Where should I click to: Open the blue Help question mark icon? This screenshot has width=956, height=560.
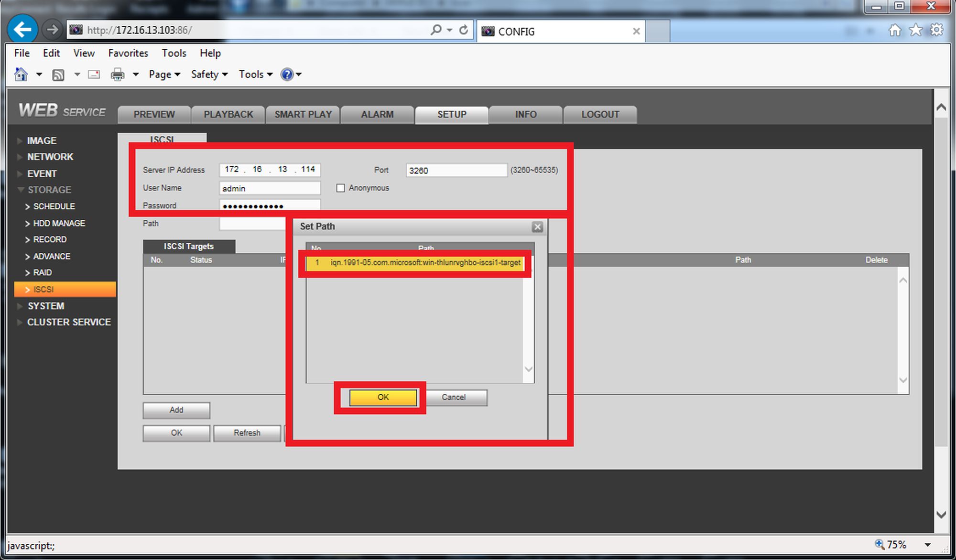click(x=287, y=75)
